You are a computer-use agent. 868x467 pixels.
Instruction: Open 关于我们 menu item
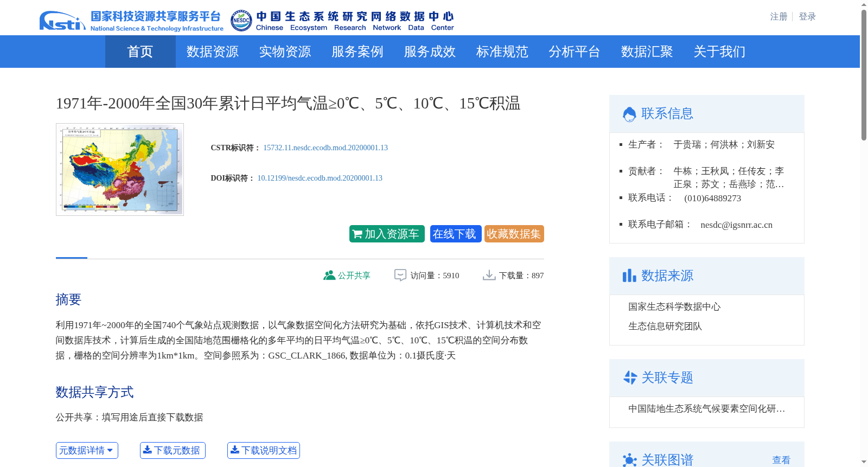[x=719, y=52]
